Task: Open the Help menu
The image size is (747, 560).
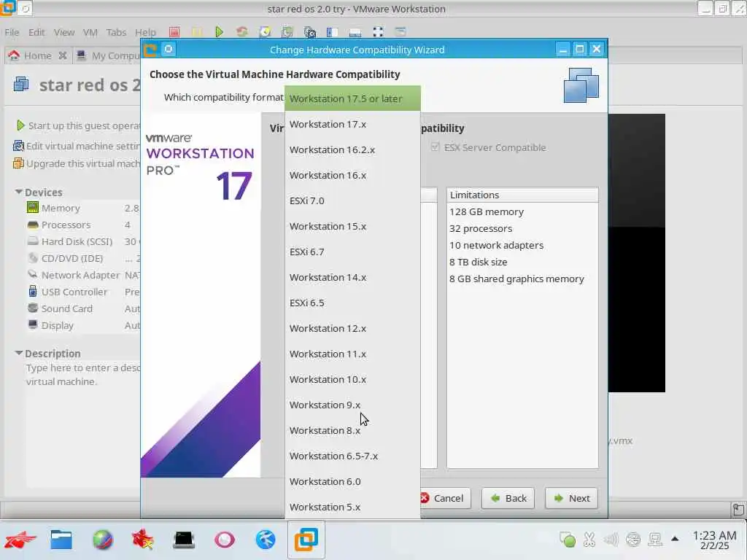Action: click(x=145, y=32)
